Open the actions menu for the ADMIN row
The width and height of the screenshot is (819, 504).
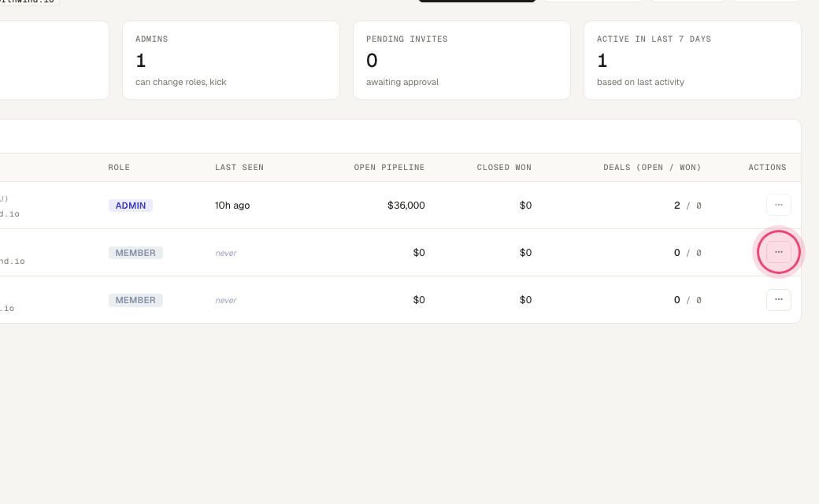[x=778, y=205]
